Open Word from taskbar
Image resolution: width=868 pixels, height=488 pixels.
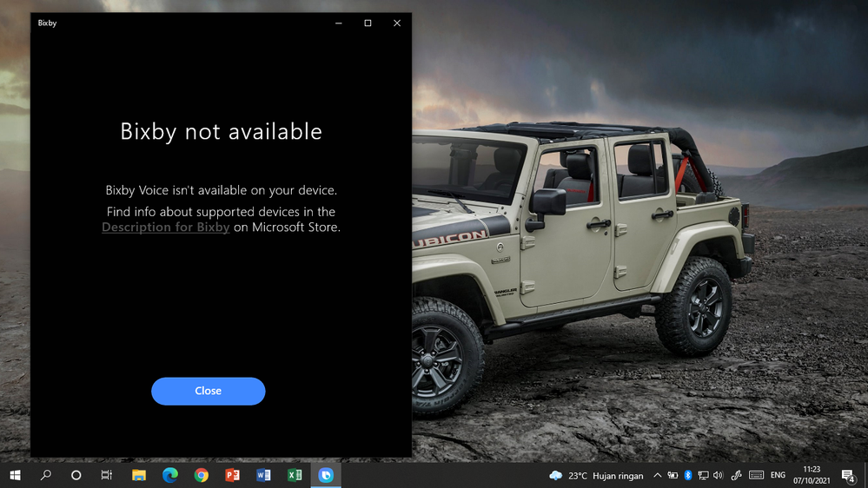tap(263, 475)
